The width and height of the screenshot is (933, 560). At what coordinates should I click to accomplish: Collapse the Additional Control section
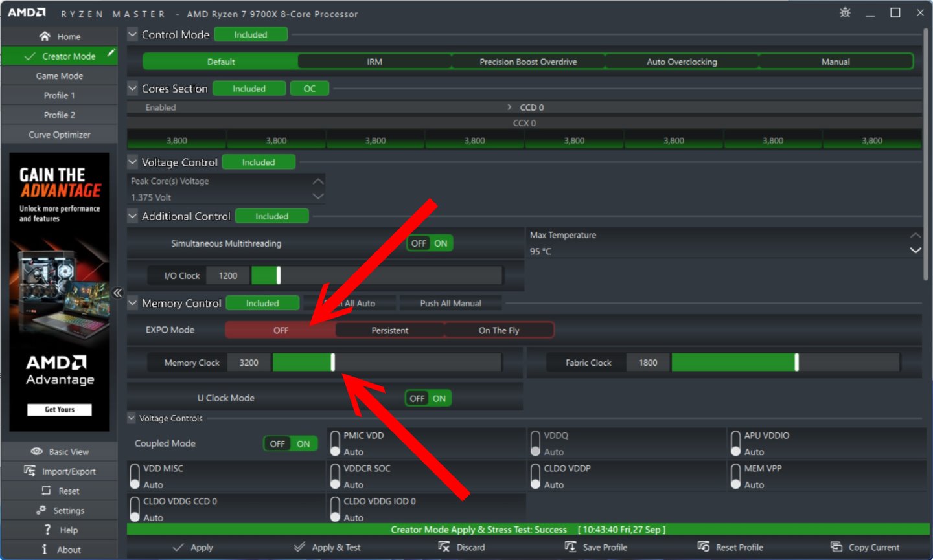pos(132,216)
